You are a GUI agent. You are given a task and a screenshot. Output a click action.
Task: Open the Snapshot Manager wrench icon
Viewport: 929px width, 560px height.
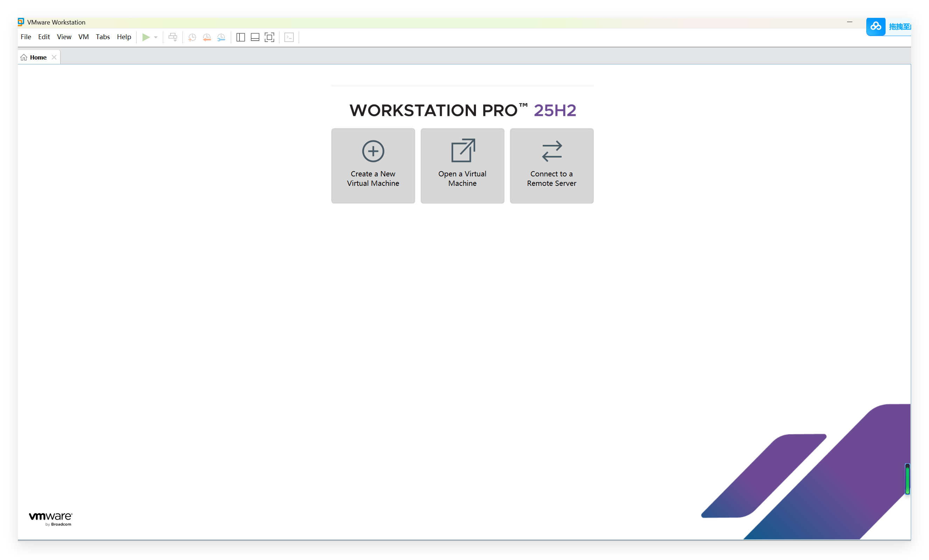coord(221,37)
